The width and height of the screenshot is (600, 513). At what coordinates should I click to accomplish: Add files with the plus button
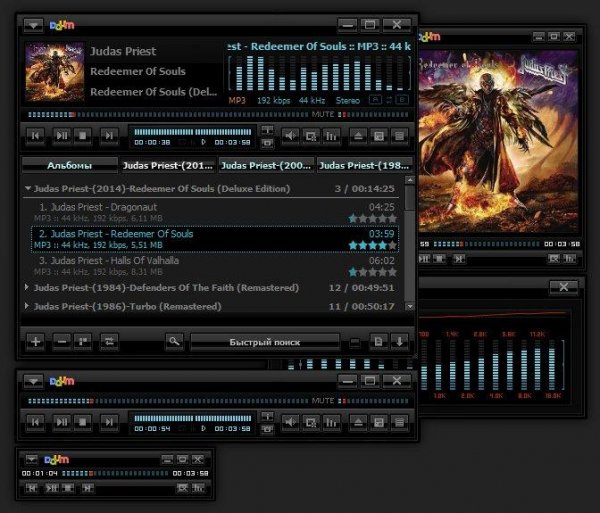36,341
